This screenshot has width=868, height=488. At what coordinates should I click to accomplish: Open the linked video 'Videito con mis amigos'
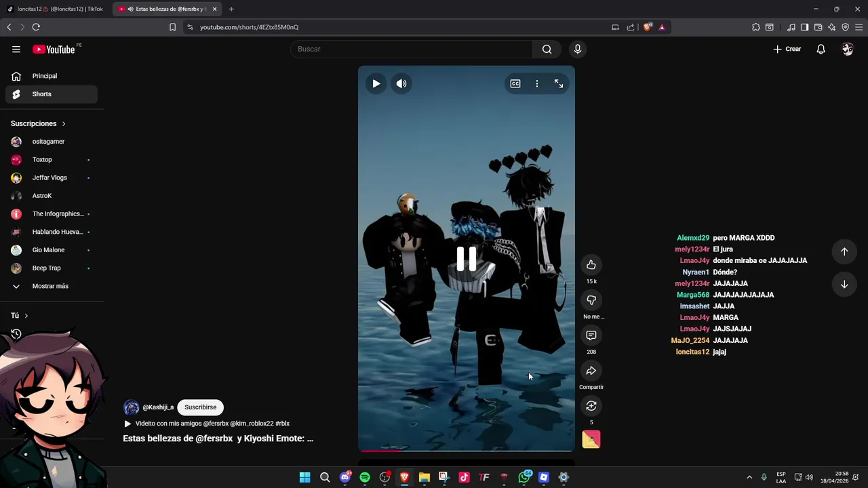pos(212,424)
